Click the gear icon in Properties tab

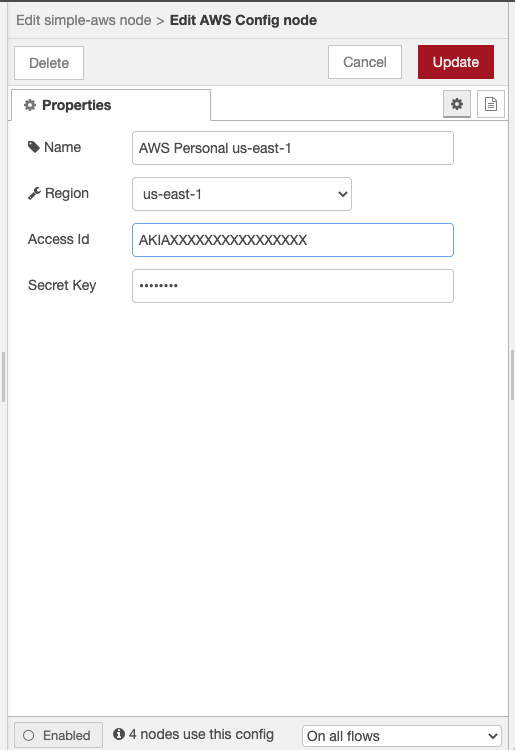[x=30, y=105]
